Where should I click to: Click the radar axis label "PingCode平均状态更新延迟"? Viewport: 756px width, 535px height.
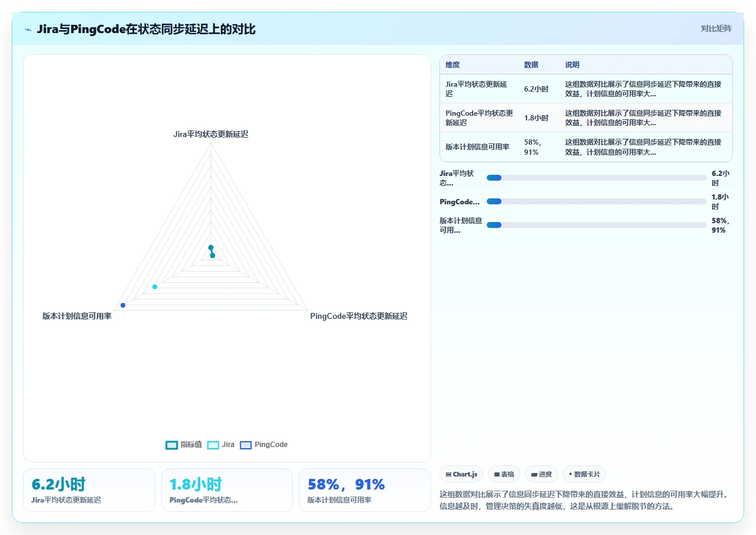point(359,316)
